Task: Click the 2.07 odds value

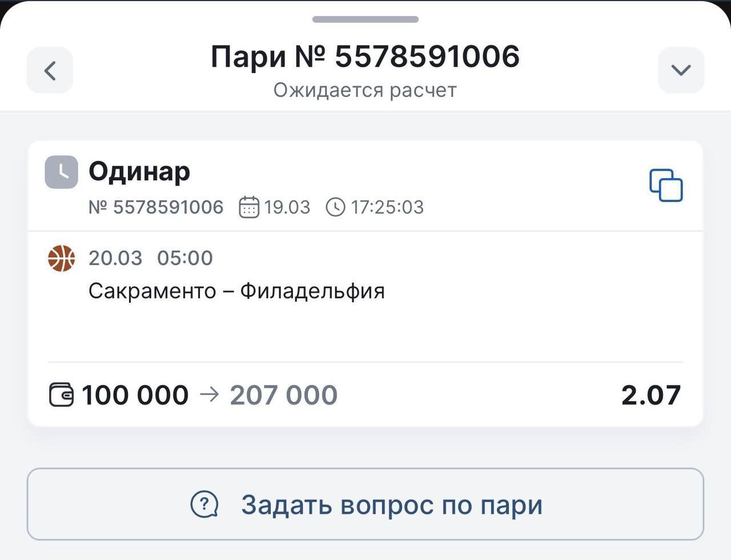Action: pos(651,395)
